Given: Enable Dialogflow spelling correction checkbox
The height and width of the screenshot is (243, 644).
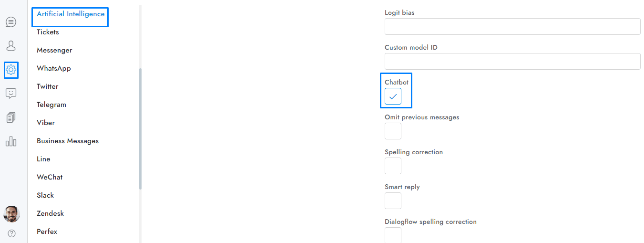Looking at the screenshot, I should click(x=393, y=235).
